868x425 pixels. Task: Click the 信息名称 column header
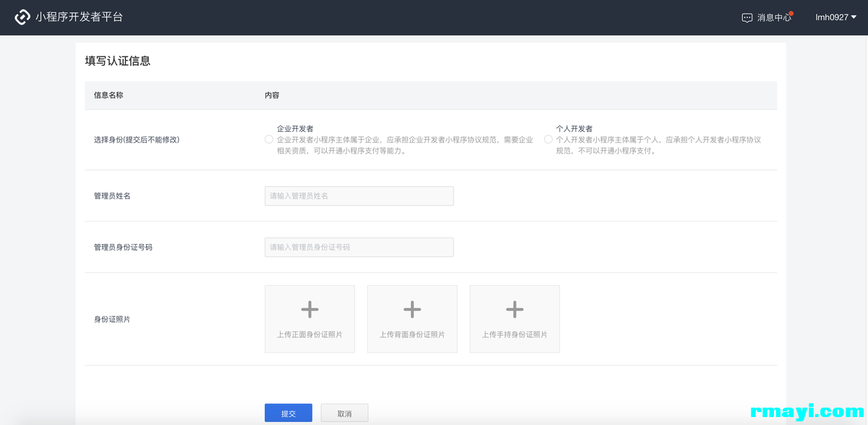109,95
